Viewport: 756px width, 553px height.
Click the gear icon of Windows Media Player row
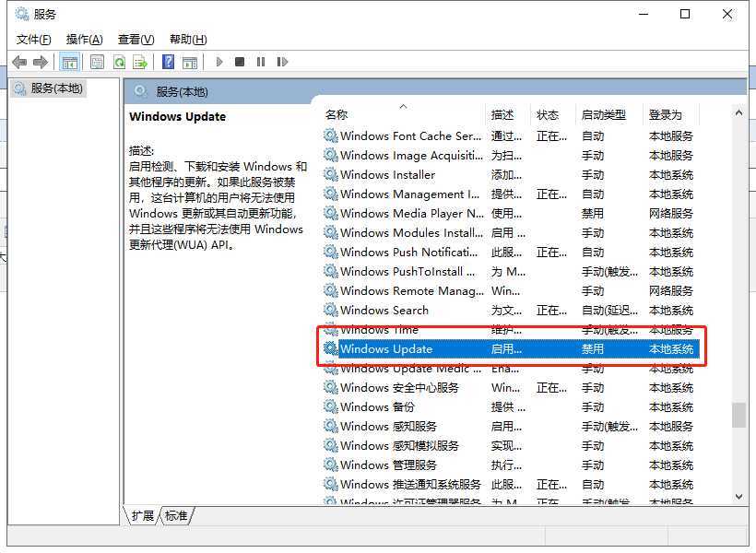(330, 213)
